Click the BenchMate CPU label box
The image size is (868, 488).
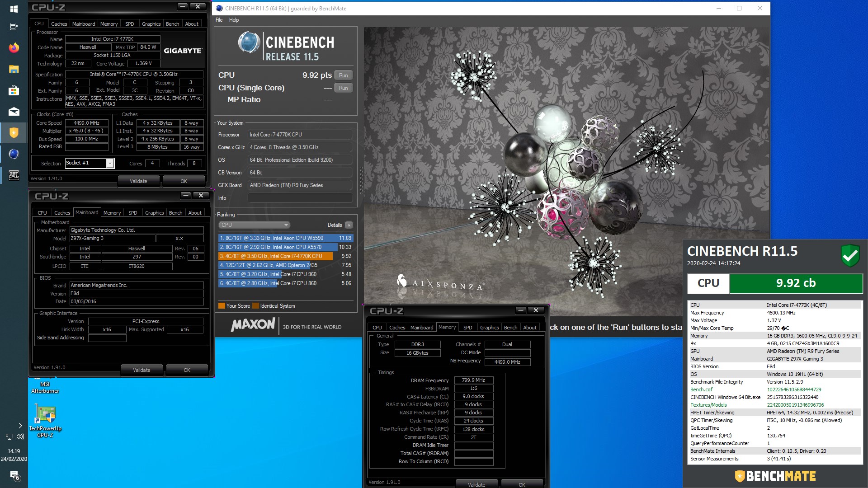tap(708, 283)
